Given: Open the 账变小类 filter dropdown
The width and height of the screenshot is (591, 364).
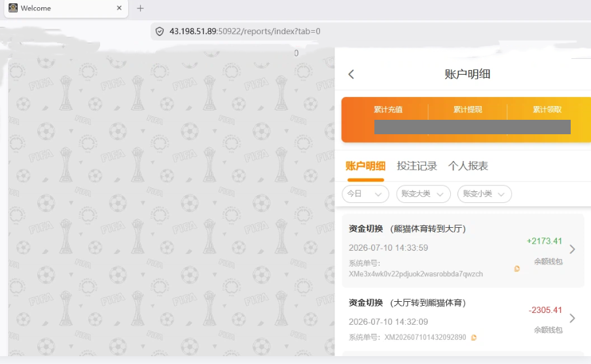Looking at the screenshot, I should tap(484, 194).
